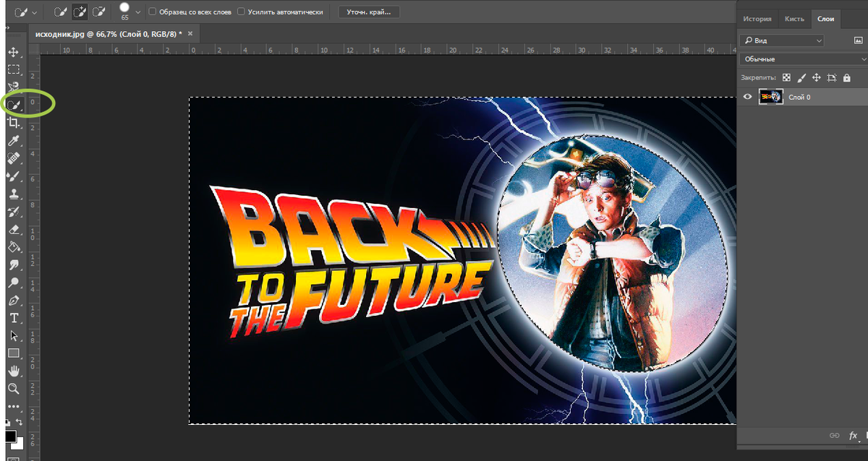Select the Type tool
The height and width of the screenshot is (461, 868).
(13, 318)
